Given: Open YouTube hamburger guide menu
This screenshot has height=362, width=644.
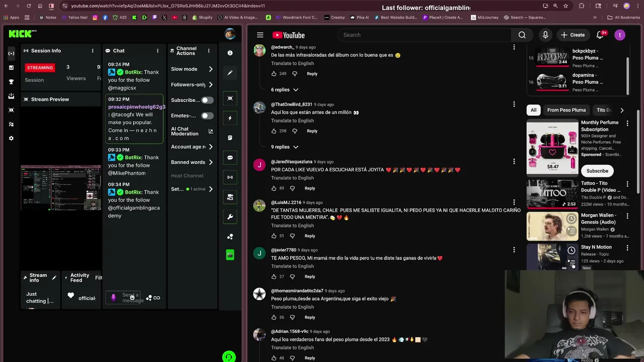Looking at the screenshot, I should [260, 35].
